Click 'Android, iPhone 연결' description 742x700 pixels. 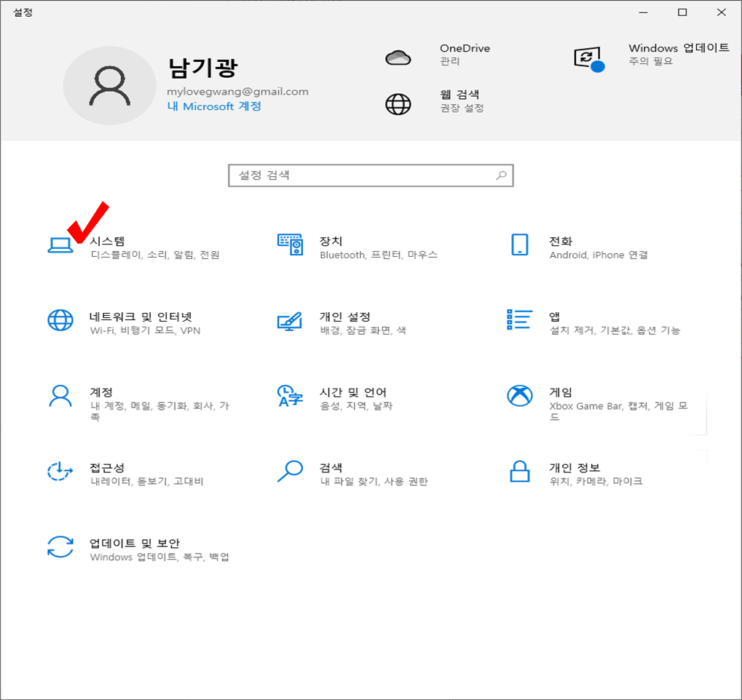(599, 255)
